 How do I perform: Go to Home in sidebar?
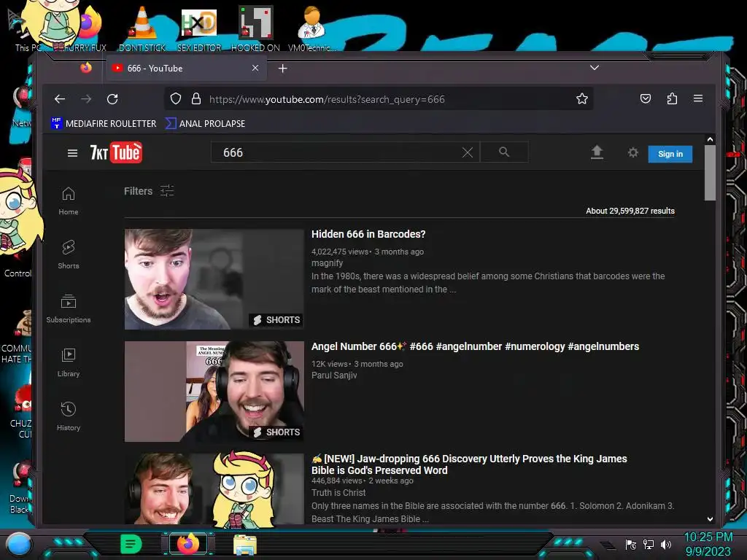coord(69,201)
